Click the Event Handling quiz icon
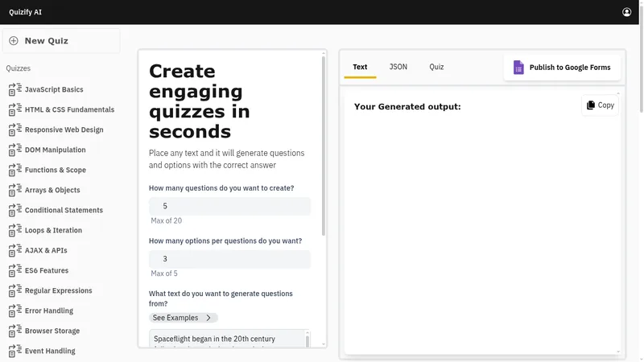644x362 pixels. pyautogui.click(x=15, y=351)
